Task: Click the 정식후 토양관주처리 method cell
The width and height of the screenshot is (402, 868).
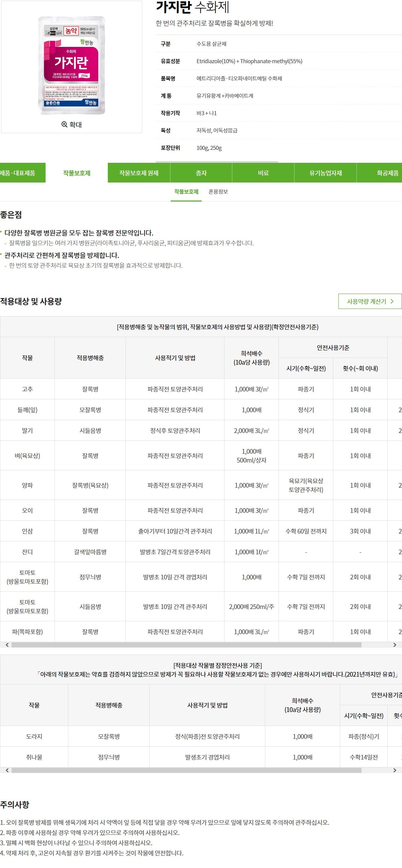Action: point(175,431)
